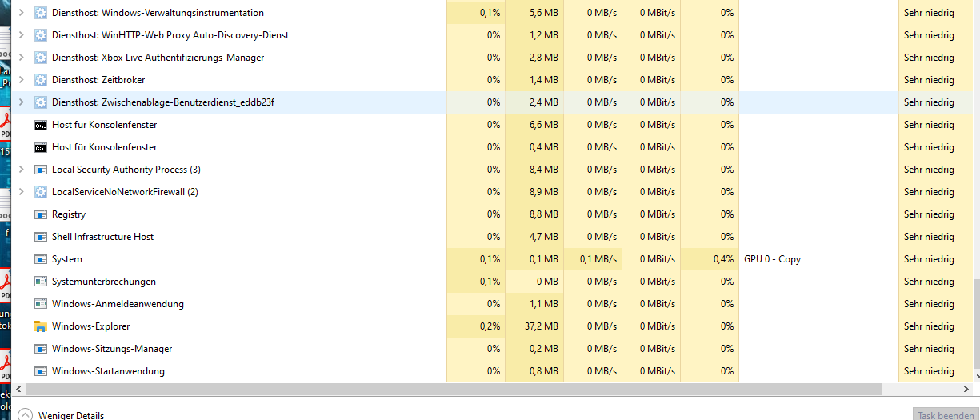Expand Local Security Authority Process (3)
Screen dimensions: 980x420
(x=20, y=170)
